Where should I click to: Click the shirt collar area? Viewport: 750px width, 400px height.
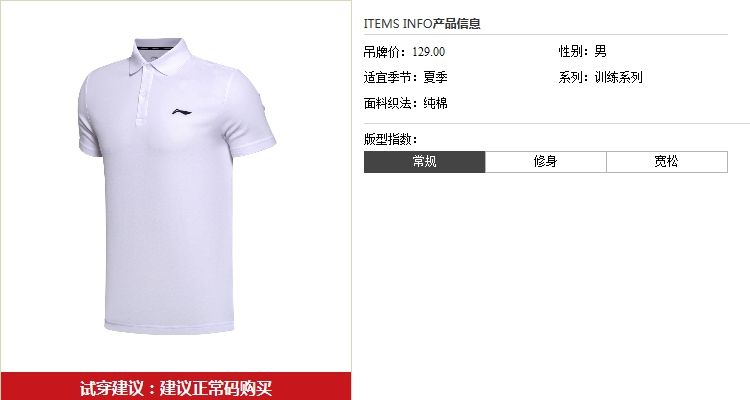160,55
